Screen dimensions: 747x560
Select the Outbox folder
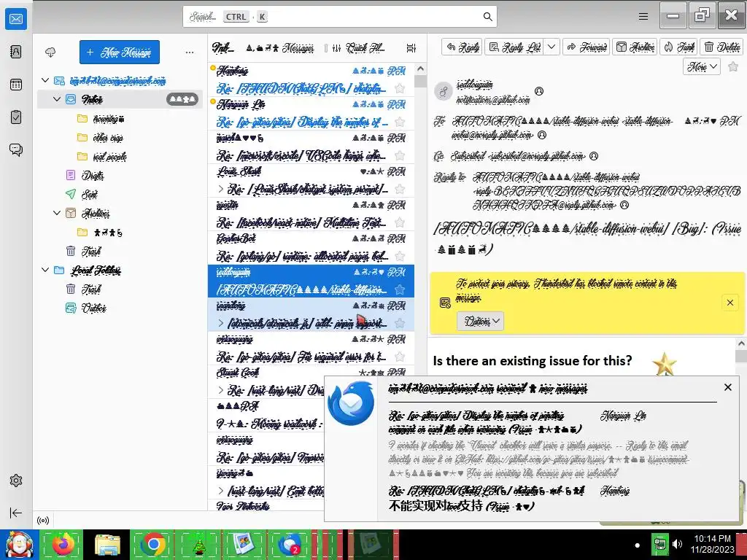[x=119, y=308]
